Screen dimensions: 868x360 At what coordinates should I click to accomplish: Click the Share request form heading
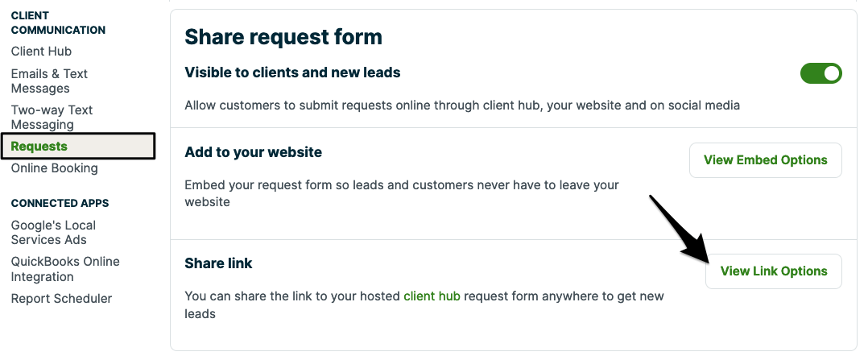(x=283, y=36)
